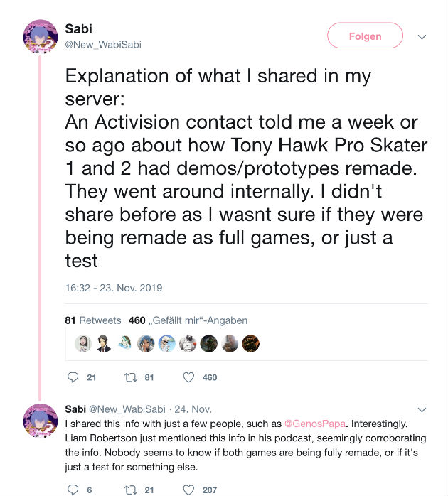Expand the main tweet options chevron
The height and width of the screenshot is (496, 448).
(x=421, y=36)
